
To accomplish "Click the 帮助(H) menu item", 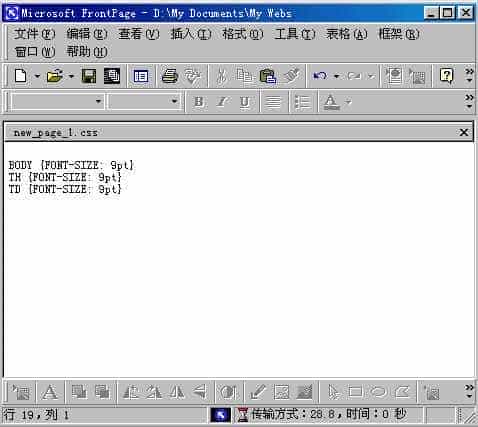I will [x=87, y=52].
